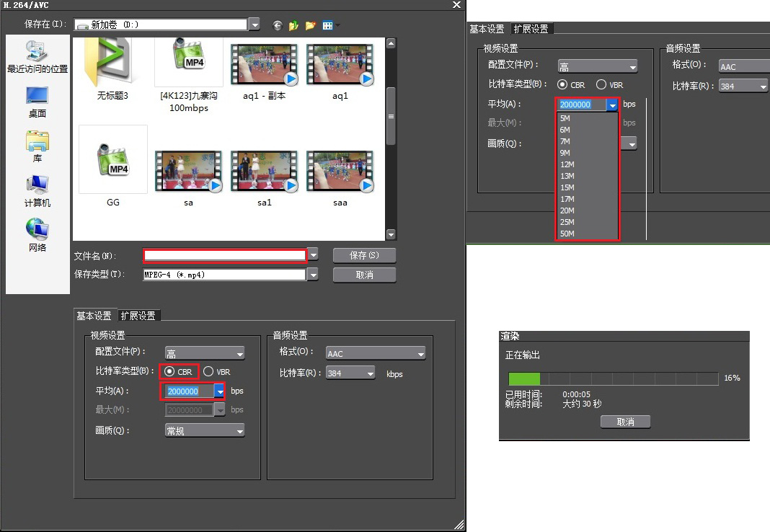770x532 pixels.
Task: Choose 5M from bitrate list
Action: 588,118
